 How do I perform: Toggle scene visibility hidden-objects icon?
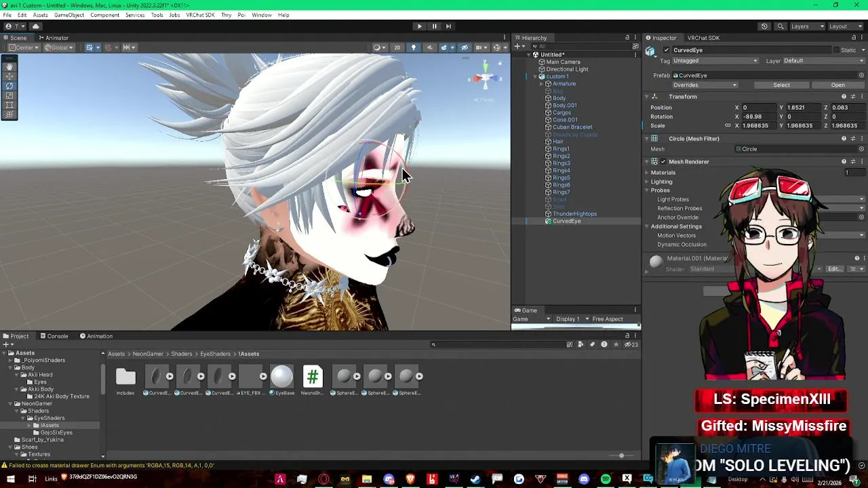pos(465,47)
